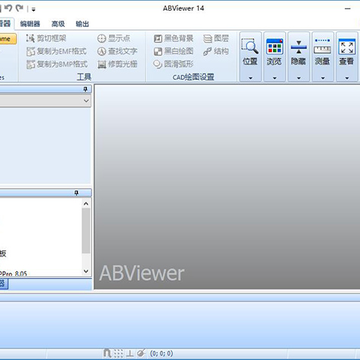360x360 pixels.
Task: Switch to the 编辑器 ribbon tab
Action: tap(30, 24)
